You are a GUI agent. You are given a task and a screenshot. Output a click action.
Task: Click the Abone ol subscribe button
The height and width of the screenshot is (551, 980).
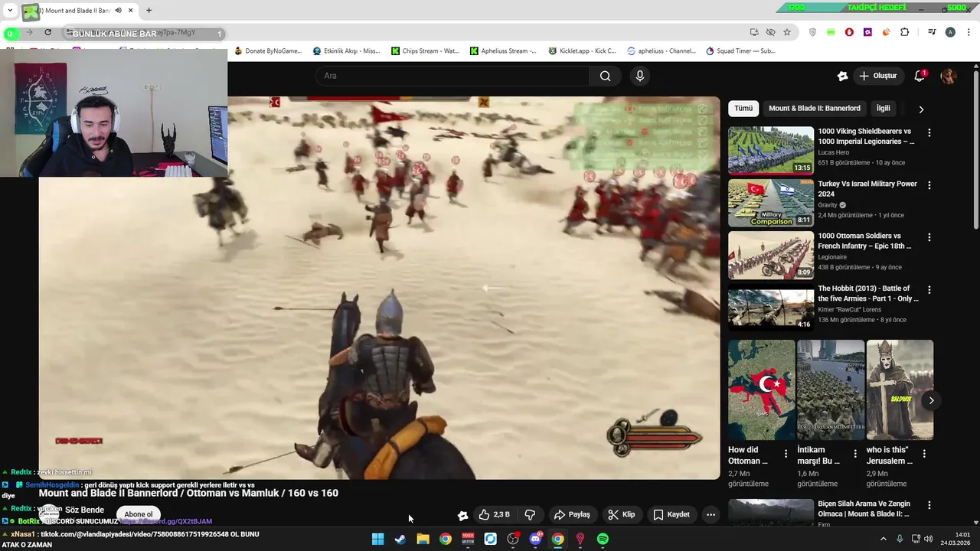pyautogui.click(x=139, y=514)
